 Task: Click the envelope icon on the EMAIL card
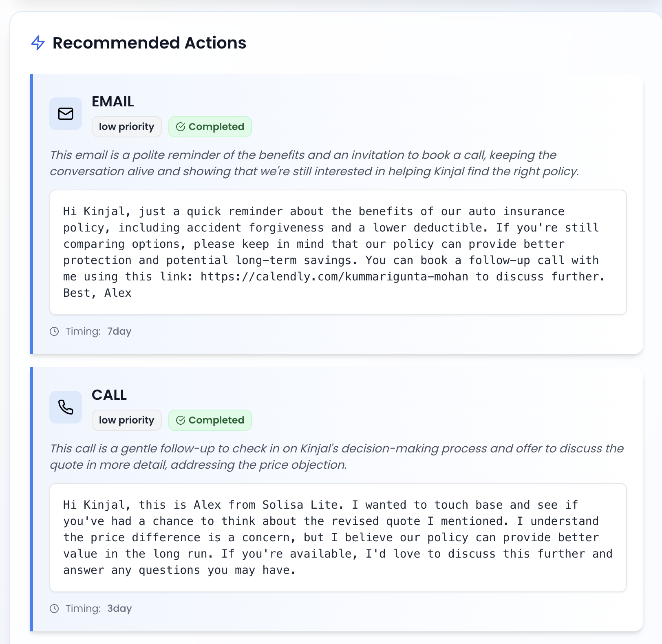coord(66,114)
